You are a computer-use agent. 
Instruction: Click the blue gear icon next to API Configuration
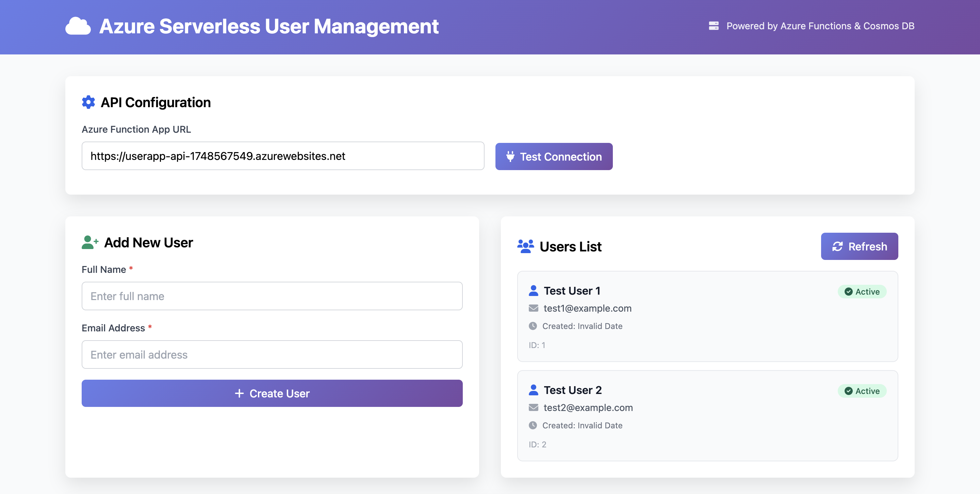click(88, 102)
